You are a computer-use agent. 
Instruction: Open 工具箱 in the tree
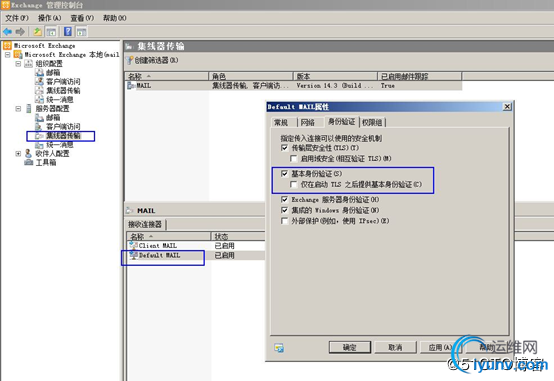[x=46, y=163]
